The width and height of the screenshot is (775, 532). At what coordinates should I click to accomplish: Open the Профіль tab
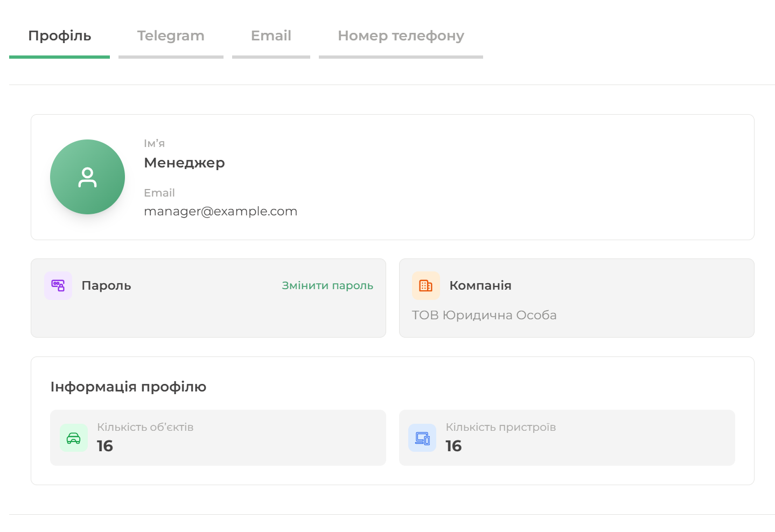(x=59, y=36)
